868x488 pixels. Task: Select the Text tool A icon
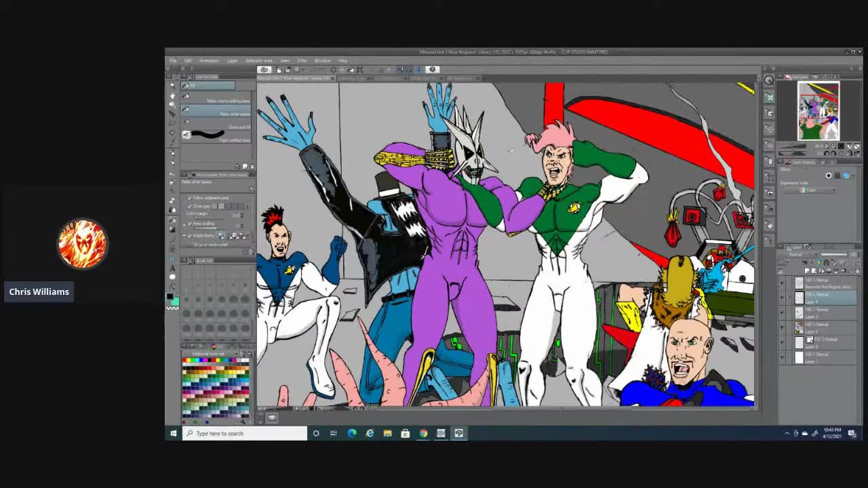(172, 268)
